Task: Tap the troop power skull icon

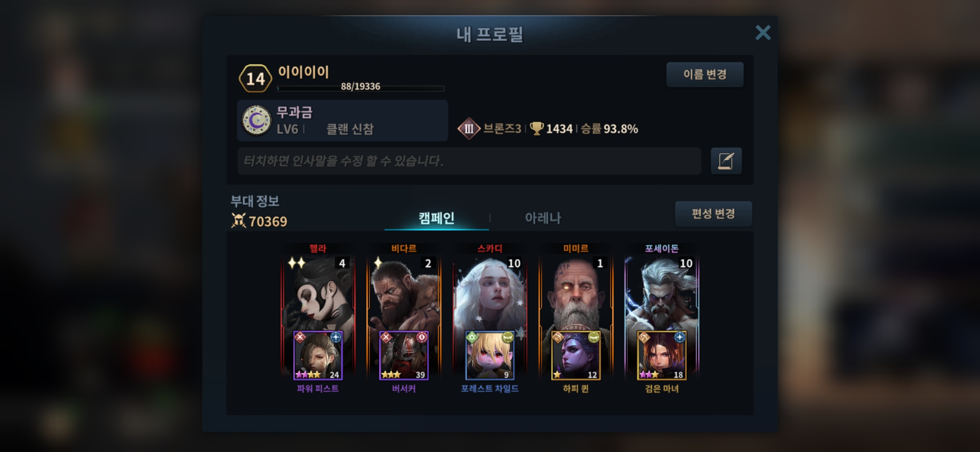Action: click(238, 221)
